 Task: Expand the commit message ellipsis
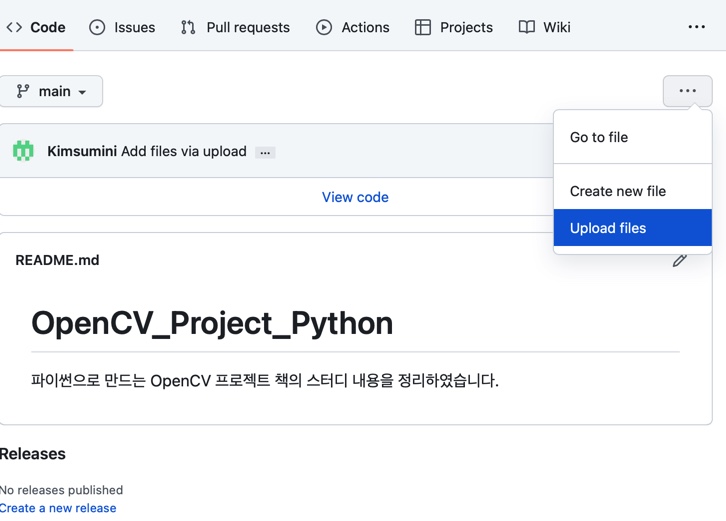pos(265,152)
